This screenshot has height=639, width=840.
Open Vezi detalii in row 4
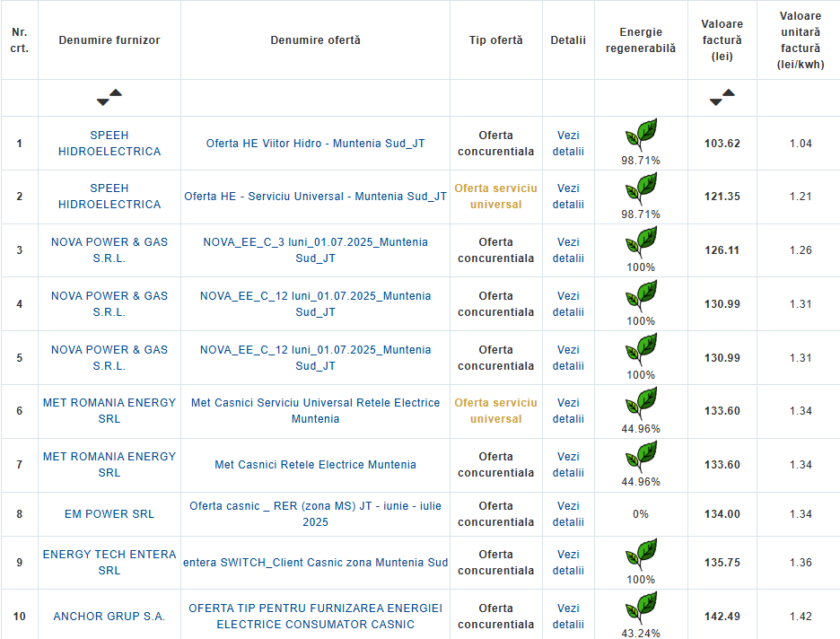click(568, 303)
